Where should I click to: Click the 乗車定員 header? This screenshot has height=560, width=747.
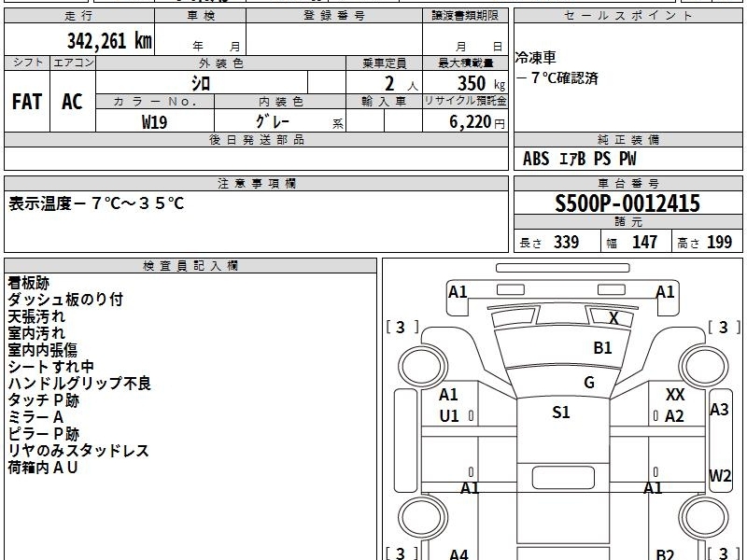(384, 63)
